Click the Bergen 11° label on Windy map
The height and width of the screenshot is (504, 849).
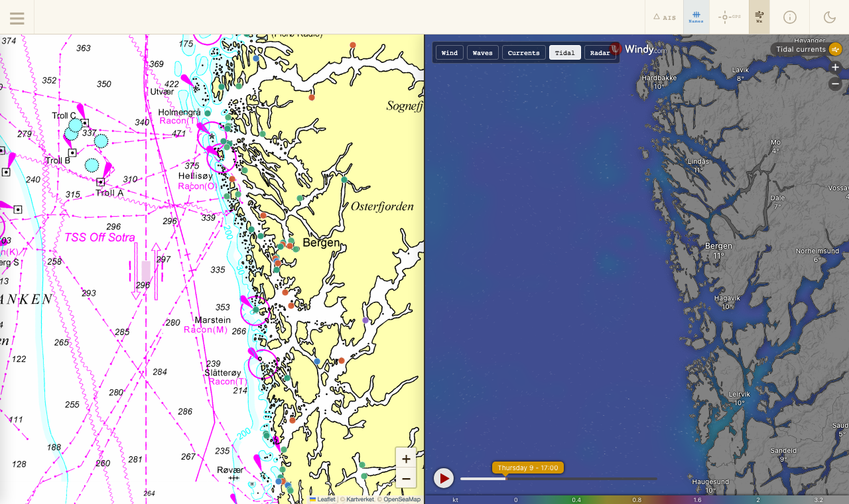(x=718, y=251)
